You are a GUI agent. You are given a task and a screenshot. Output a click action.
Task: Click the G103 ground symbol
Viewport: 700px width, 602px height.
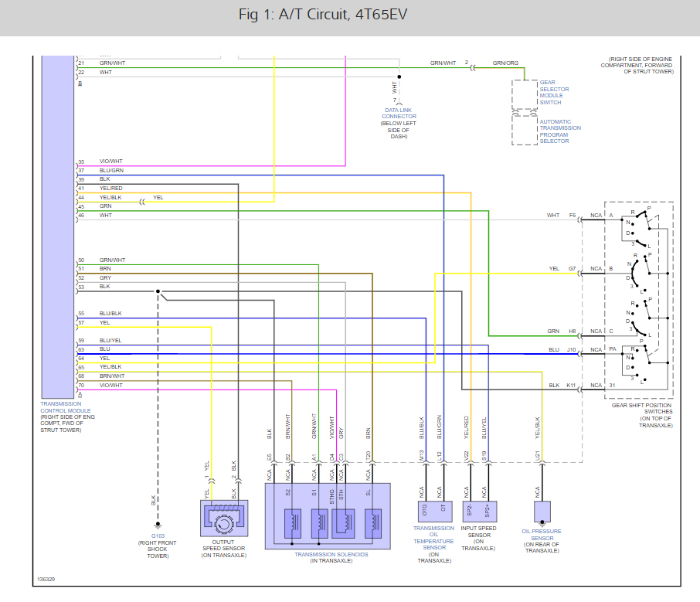coord(158,525)
